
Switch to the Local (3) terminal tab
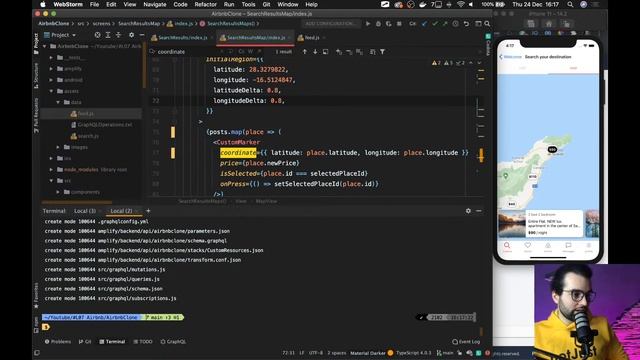point(85,211)
